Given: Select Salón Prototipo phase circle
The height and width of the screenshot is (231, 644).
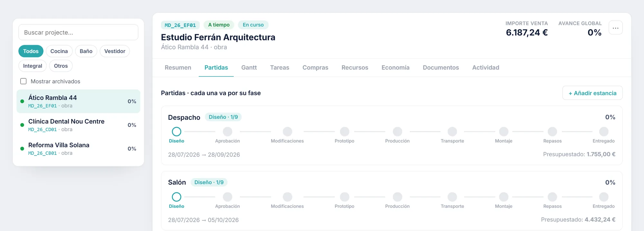Looking at the screenshot, I should [345, 197].
